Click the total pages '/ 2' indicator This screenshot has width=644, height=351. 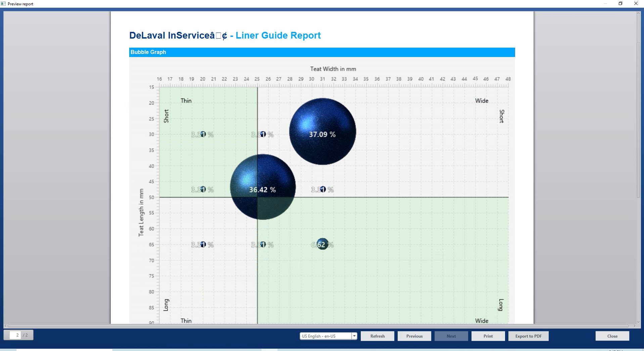[26, 335]
